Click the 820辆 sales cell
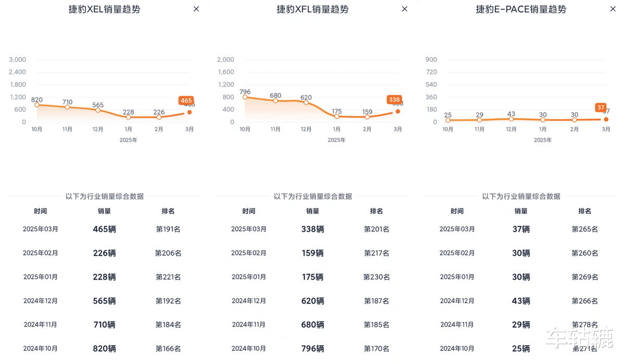This screenshot has height=364, width=625. (104, 349)
